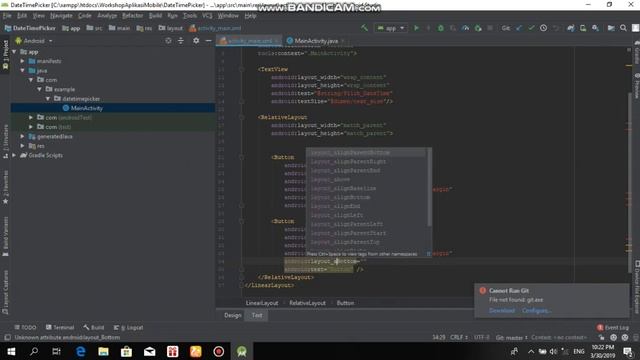The height and width of the screenshot is (360, 640).
Task: Click the Download link in Git notification
Action: tap(502, 310)
